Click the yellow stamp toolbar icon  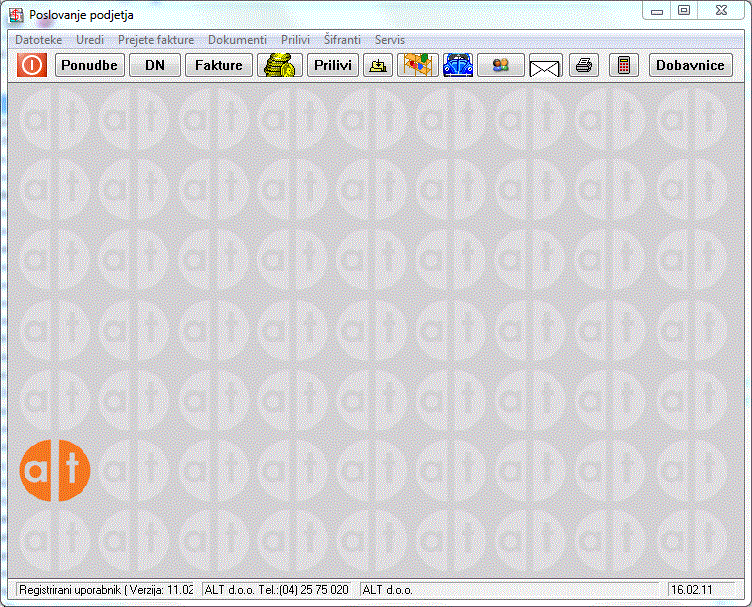pos(377,65)
